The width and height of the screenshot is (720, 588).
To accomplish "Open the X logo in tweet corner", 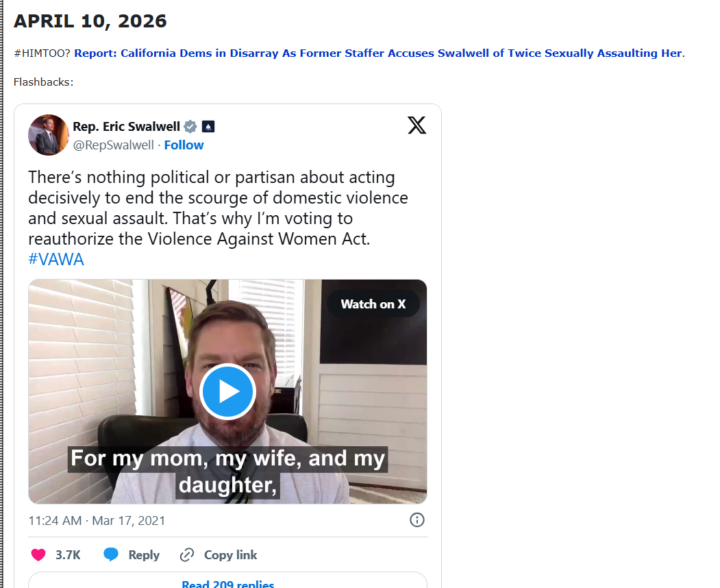I will pyautogui.click(x=417, y=125).
